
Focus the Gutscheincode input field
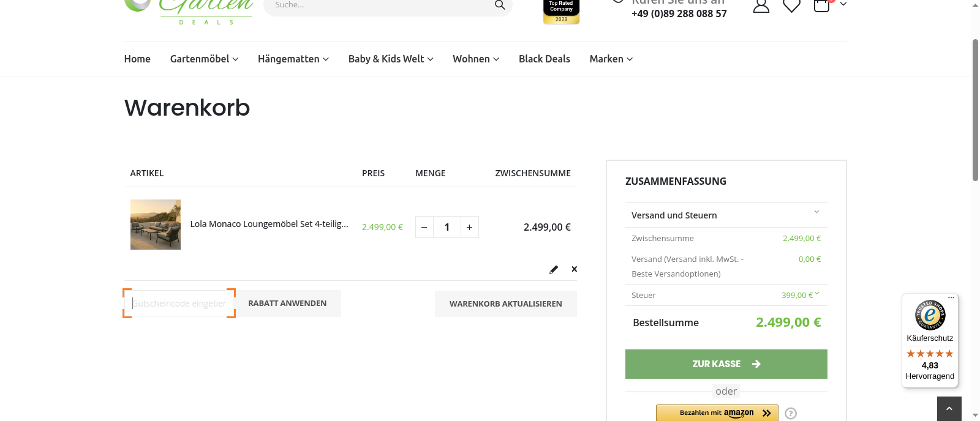[x=179, y=304]
